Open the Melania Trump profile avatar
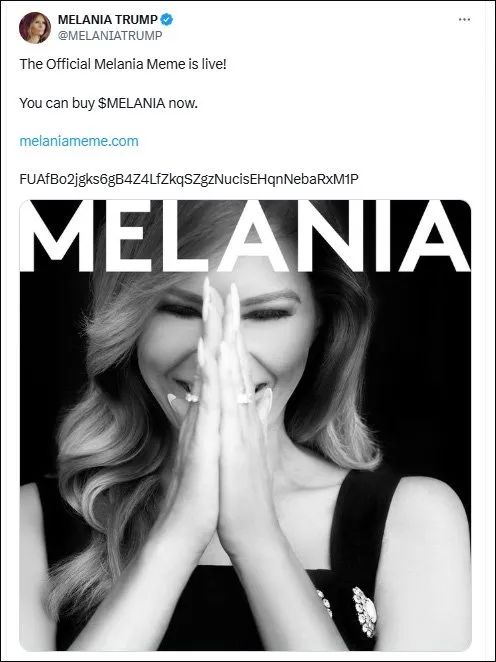 click(35, 27)
